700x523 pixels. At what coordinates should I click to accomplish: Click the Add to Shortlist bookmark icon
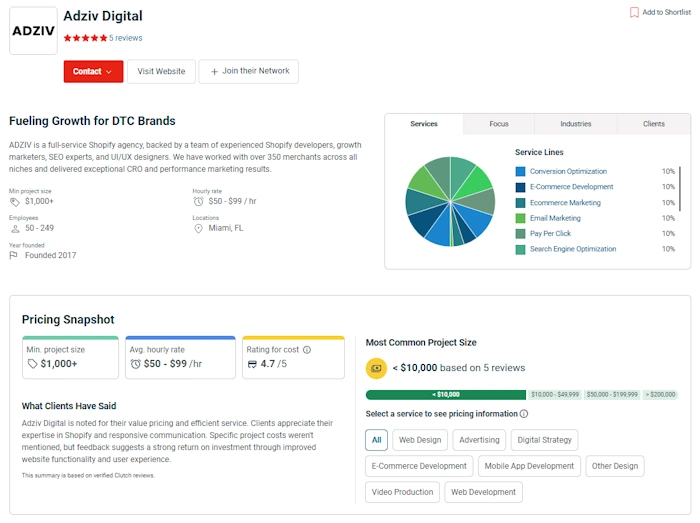pyautogui.click(x=634, y=12)
